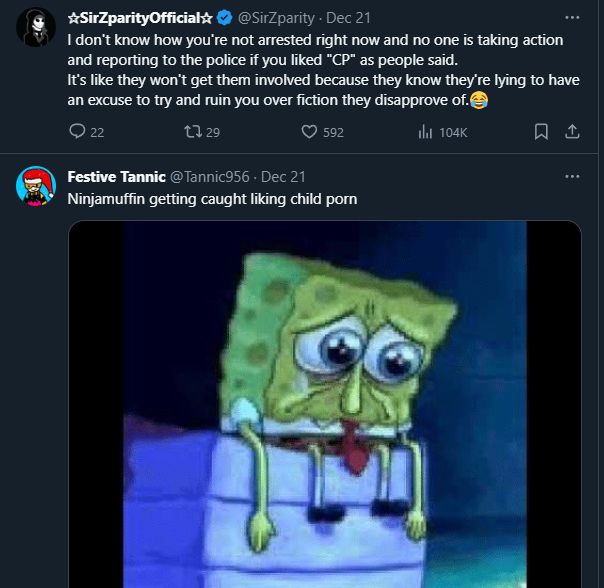Click the @SirZparity handle
This screenshot has width=604, height=588.
click(x=276, y=18)
